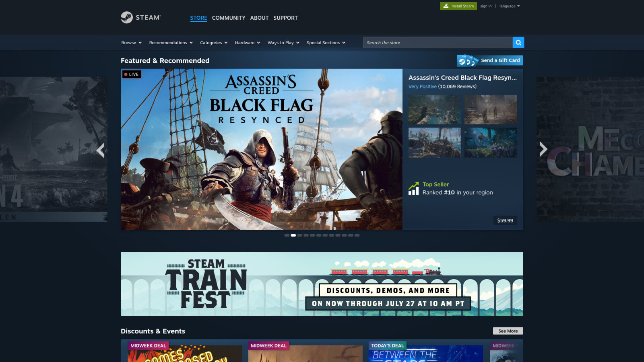Screen dimensions: 644x362
Task: Click the "Top Seller" label
Action: point(436,185)
